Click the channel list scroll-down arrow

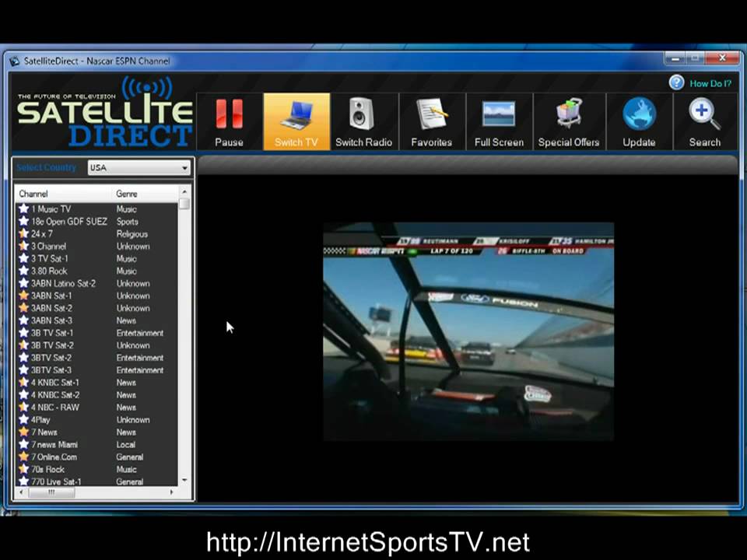click(x=184, y=481)
